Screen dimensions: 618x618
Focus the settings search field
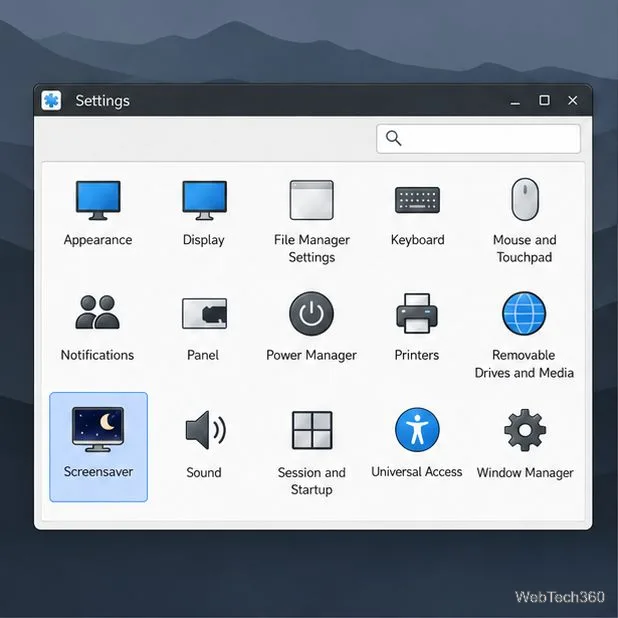pos(478,139)
